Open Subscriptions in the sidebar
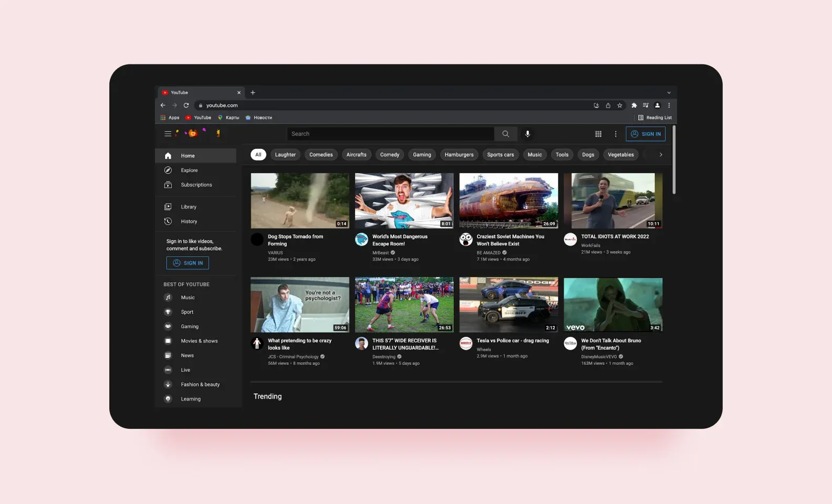This screenshot has height=504, width=832. (195, 185)
